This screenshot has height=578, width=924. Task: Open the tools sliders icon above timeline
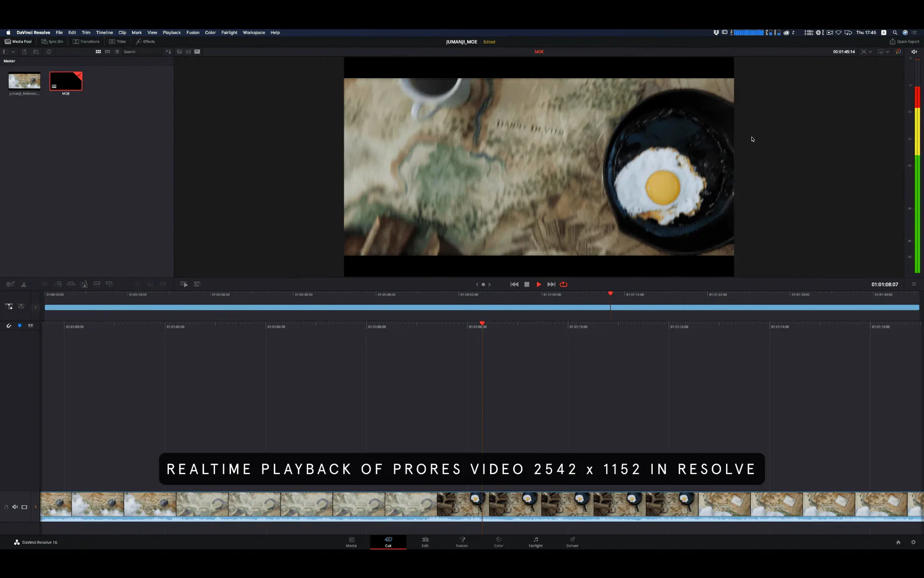[197, 284]
